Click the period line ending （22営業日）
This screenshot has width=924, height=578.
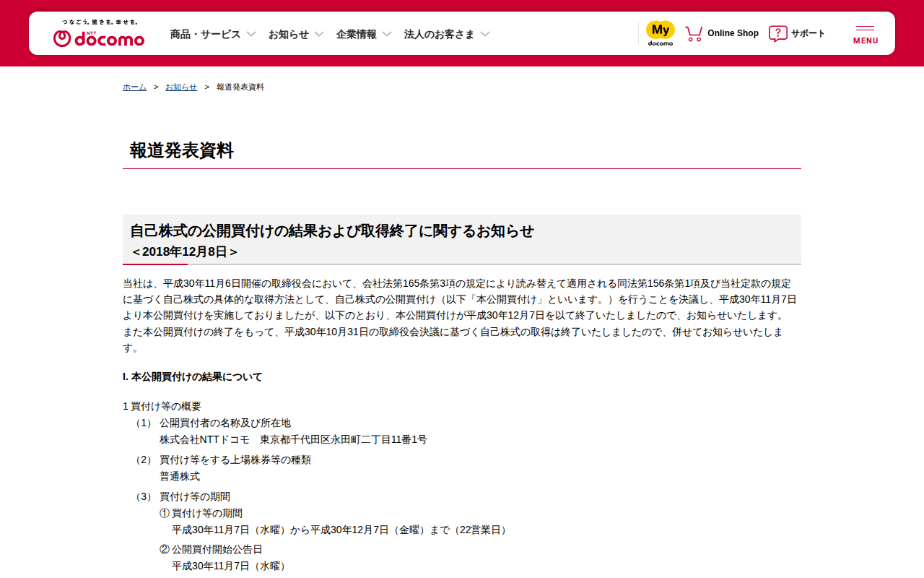coord(341,530)
